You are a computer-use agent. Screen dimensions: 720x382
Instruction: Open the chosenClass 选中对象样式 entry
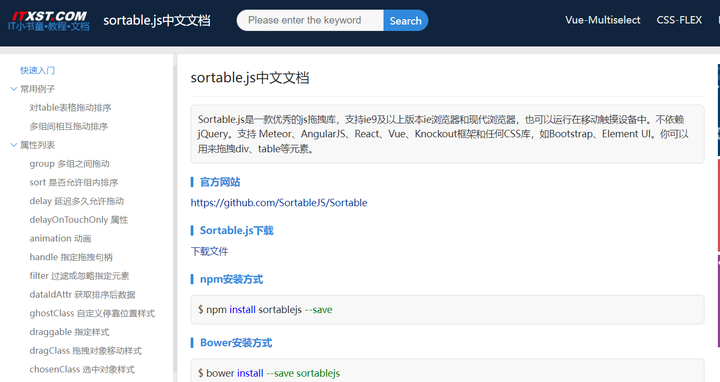click(82, 370)
